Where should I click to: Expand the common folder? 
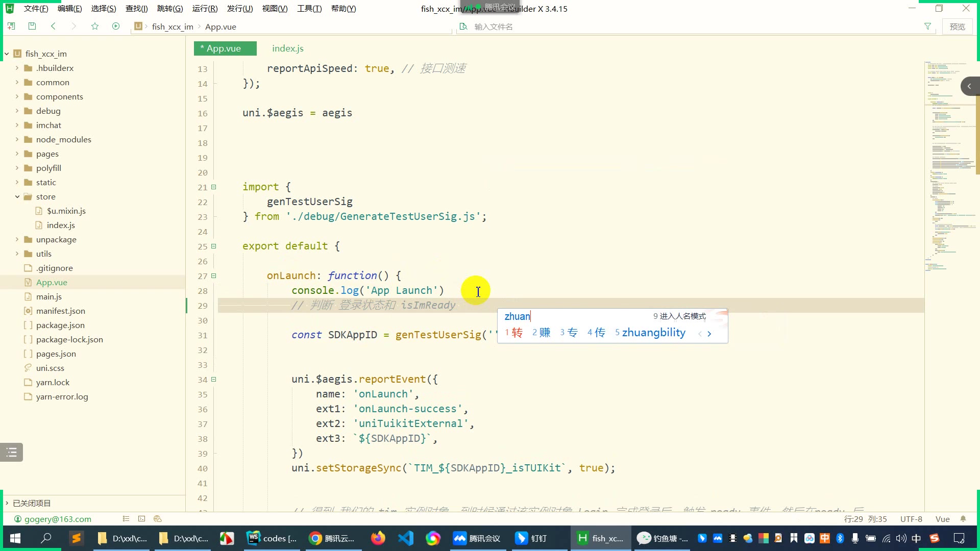17,82
